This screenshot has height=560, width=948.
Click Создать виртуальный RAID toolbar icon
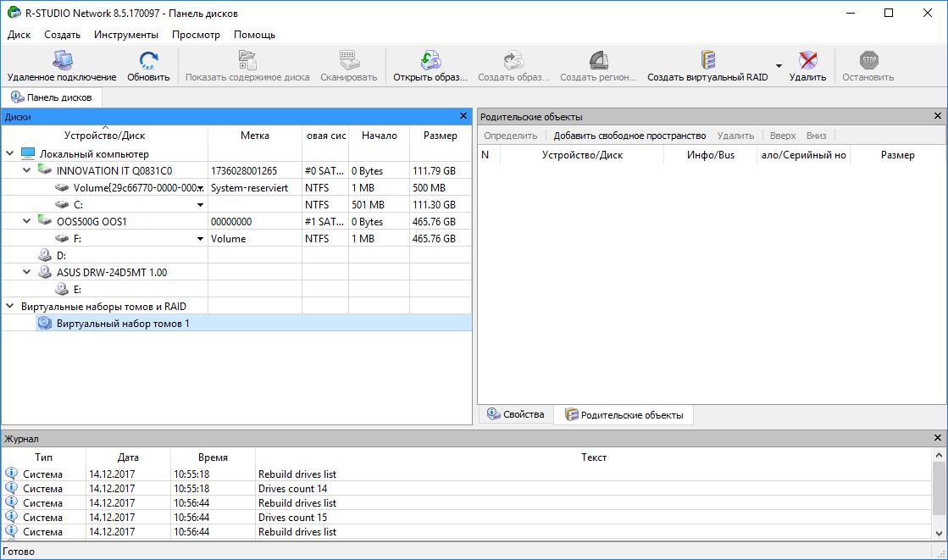[707, 61]
